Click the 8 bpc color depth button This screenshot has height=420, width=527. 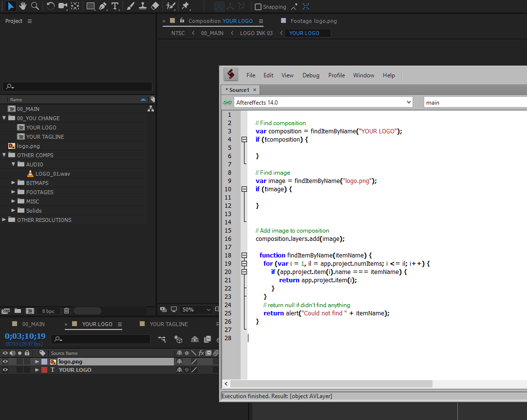48,311
